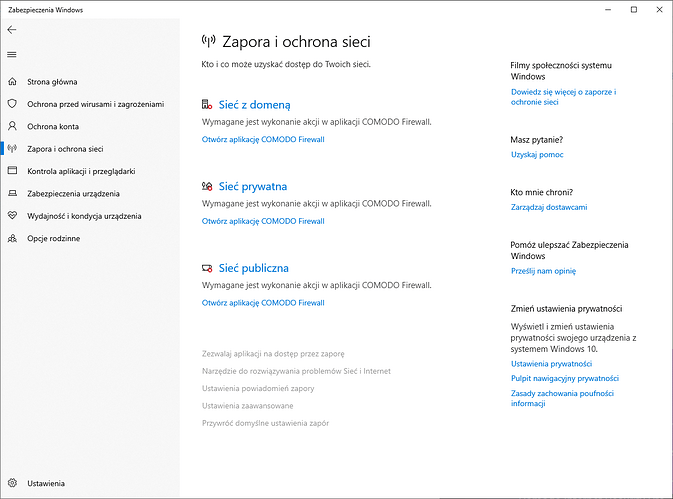
Task: Open the Sieć publiczna heading link
Action: pyautogui.click(x=254, y=268)
